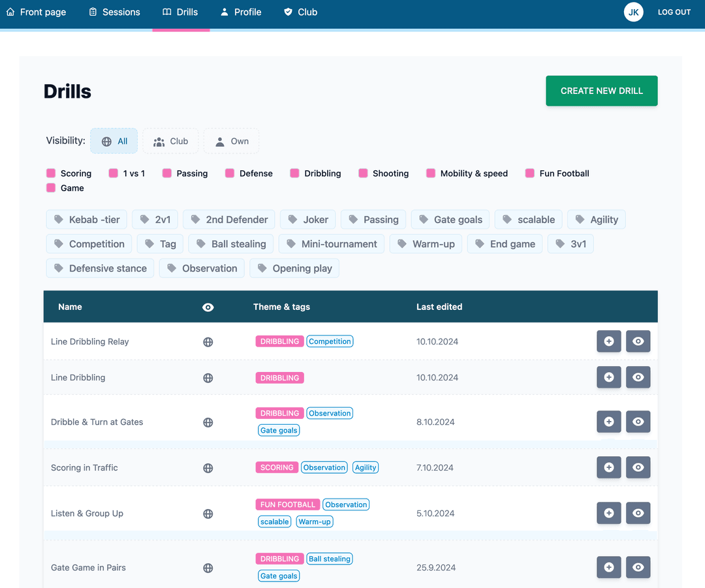Viewport: 705px width, 588px height.
Task: Open the Scoring in Traffic drill name
Action: click(84, 467)
